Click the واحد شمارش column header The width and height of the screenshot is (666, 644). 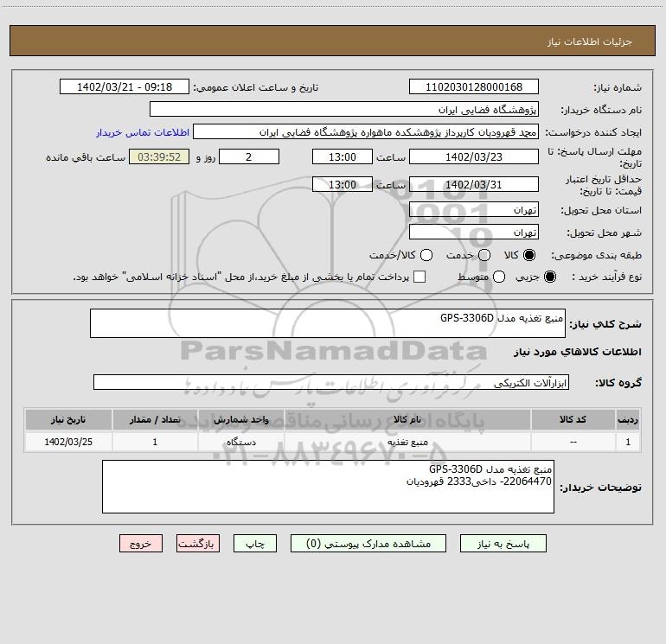[x=240, y=419]
